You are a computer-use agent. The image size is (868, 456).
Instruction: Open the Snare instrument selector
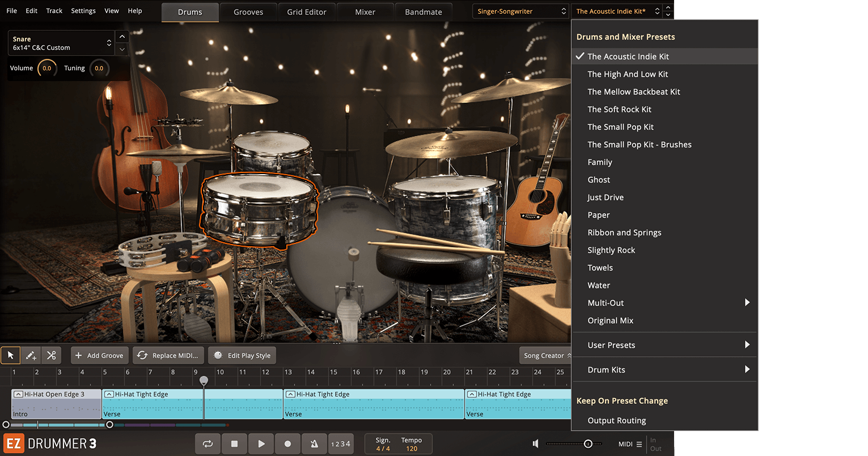coord(61,43)
